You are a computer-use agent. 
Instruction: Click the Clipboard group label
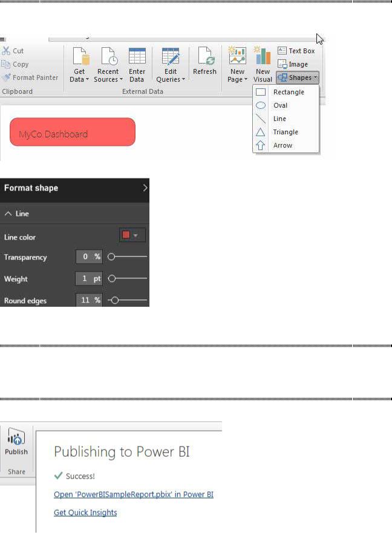[x=17, y=91]
